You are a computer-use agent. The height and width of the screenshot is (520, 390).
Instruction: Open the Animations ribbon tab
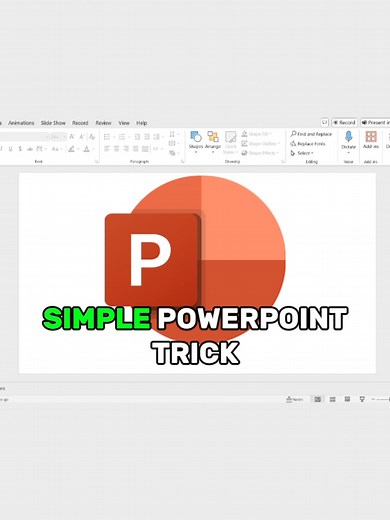21,123
